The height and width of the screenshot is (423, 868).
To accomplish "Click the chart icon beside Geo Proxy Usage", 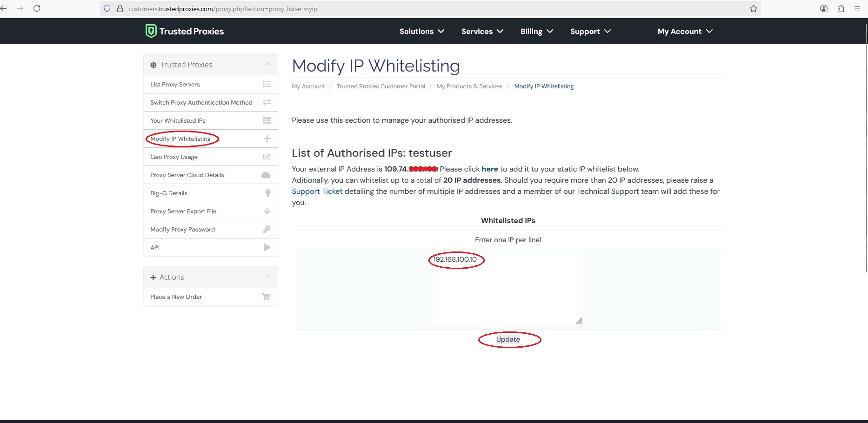I will (x=267, y=157).
